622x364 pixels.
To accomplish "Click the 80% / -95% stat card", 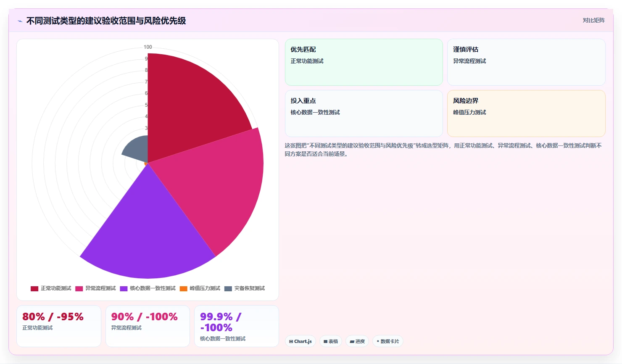I will (59, 326).
